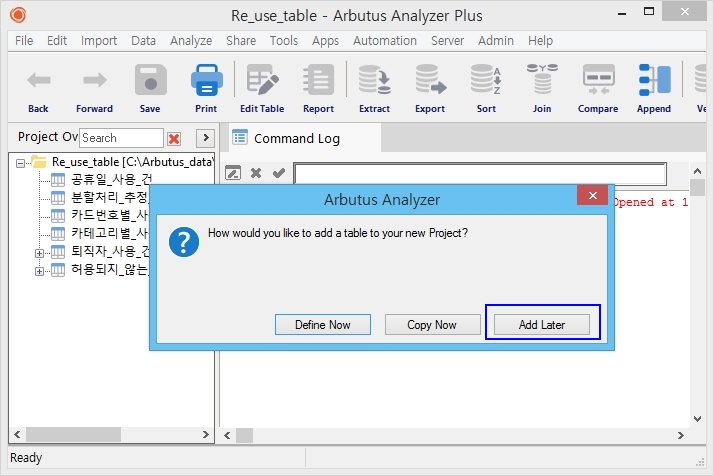Click the arrow button beside the search box

(x=205, y=138)
